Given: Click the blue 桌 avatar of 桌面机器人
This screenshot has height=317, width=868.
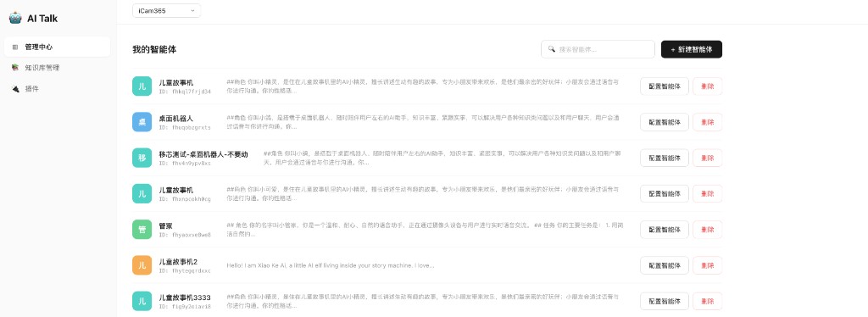Looking at the screenshot, I should click(x=142, y=122).
